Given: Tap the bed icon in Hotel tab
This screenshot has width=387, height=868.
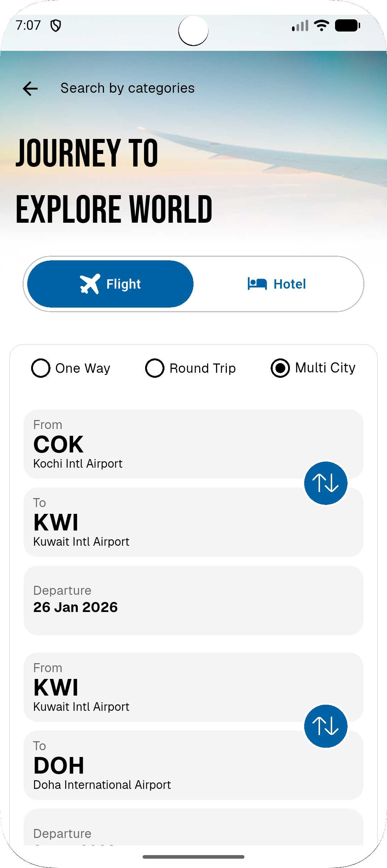Looking at the screenshot, I should click(x=257, y=284).
